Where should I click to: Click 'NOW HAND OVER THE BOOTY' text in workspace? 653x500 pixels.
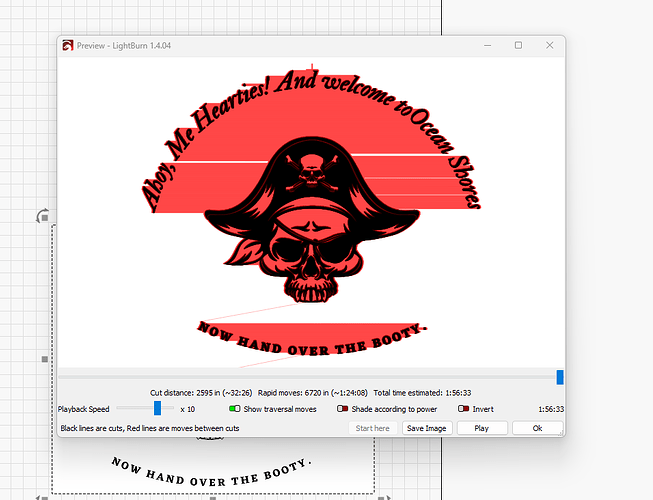click(212, 471)
